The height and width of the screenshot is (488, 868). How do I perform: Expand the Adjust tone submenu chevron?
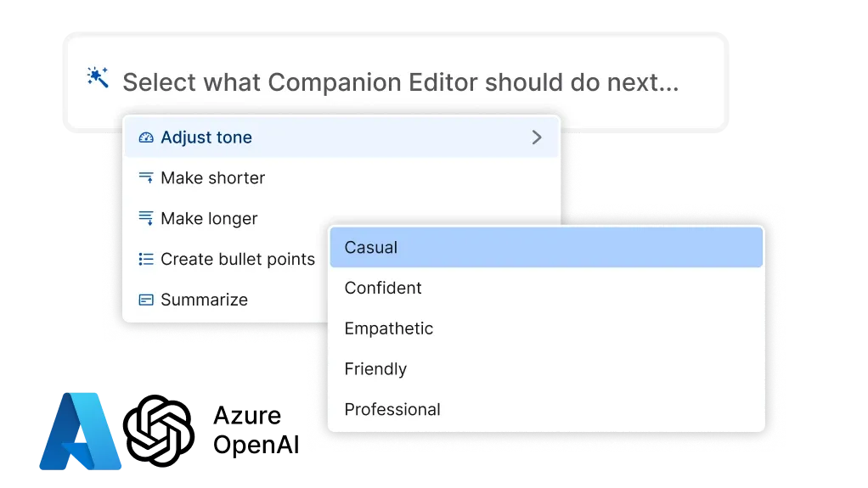point(536,137)
